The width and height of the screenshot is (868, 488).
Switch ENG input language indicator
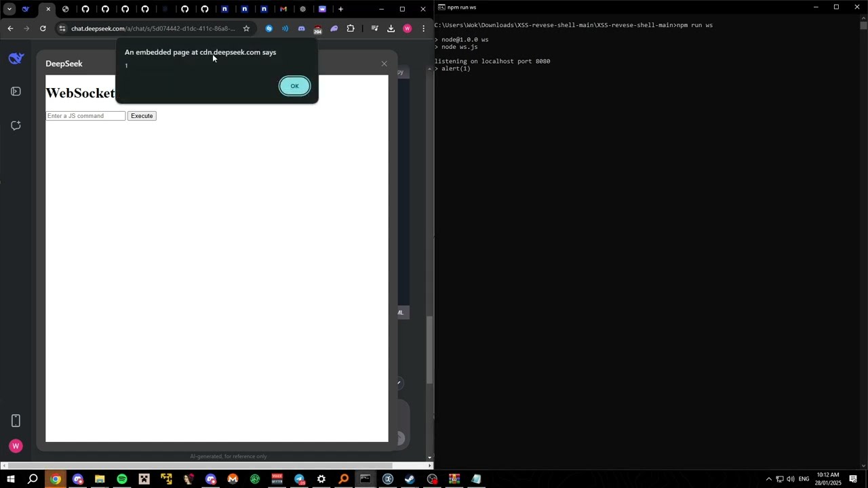click(804, 479)
